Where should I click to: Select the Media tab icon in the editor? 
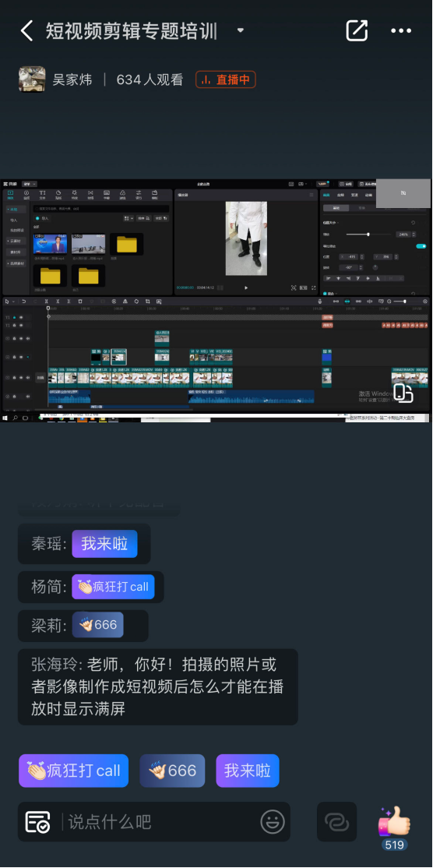(10, 194)
